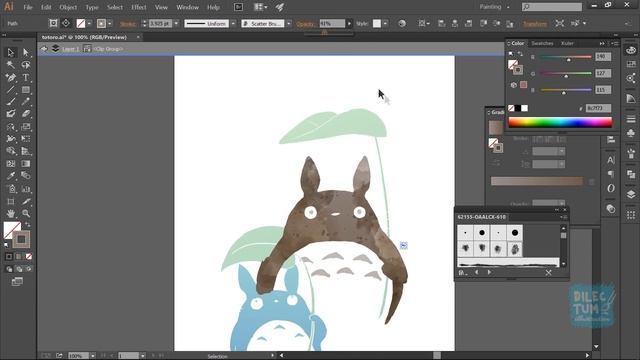Change the screen mode in the toolbox

(x=17, y=282)
